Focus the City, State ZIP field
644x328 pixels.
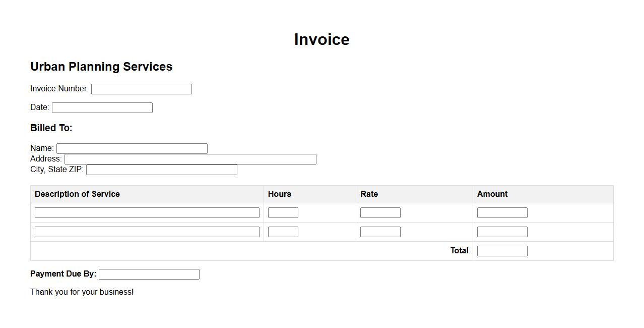click(161, 170)
